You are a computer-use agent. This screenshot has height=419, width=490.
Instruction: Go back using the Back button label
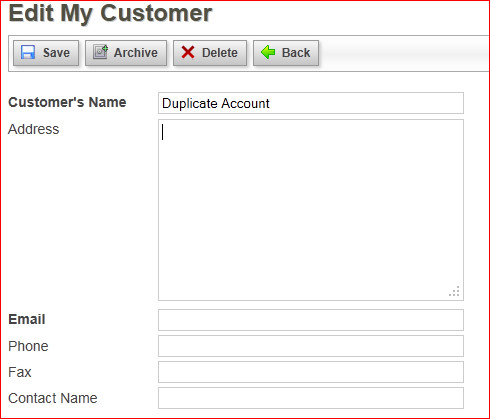[296, 53]
